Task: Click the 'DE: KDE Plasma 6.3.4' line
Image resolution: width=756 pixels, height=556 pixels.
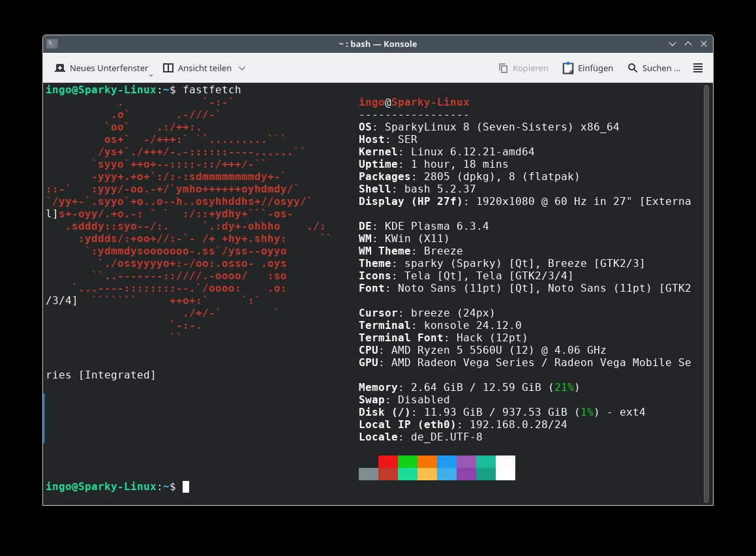Action: coord(424,226)
